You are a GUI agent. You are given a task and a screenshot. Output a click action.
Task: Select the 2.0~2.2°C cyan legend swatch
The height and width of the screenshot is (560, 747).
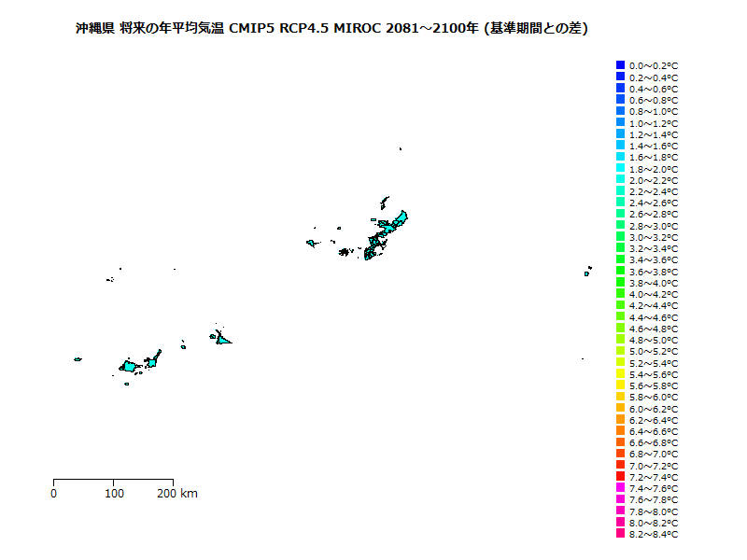[620, 179]
